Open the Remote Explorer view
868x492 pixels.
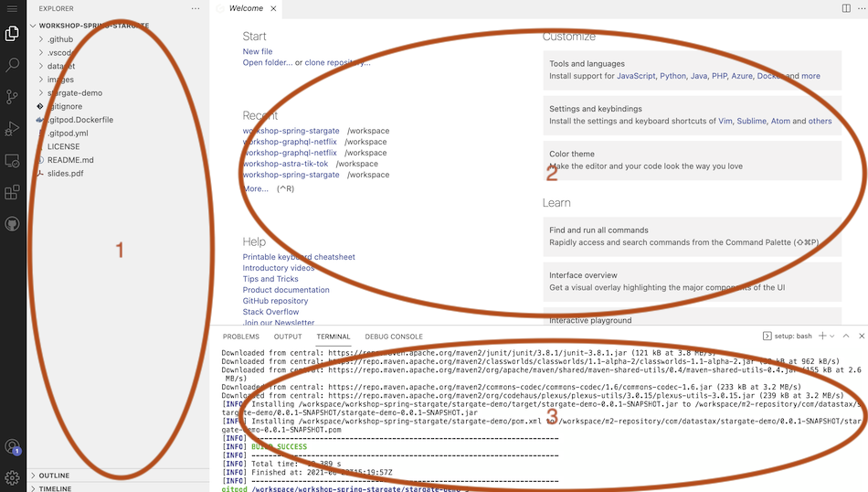[12, 161]
